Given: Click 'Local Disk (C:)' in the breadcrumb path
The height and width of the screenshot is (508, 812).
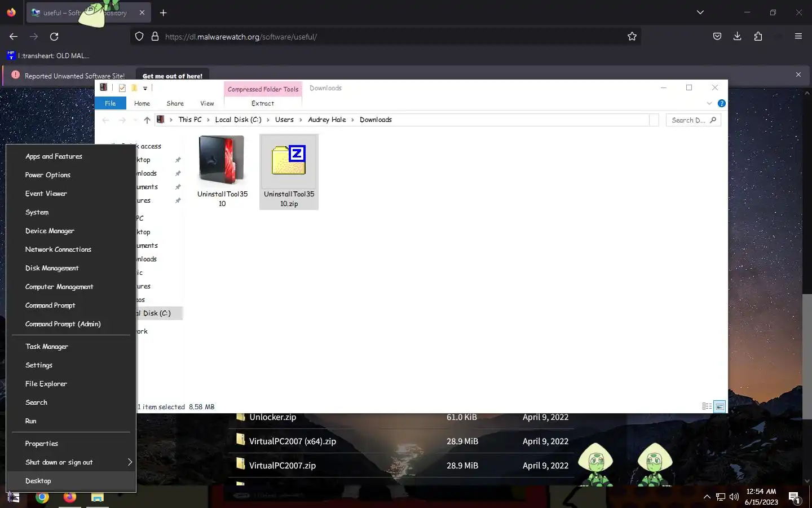Looking at the screenshot, I should click(x=238, y=120).
